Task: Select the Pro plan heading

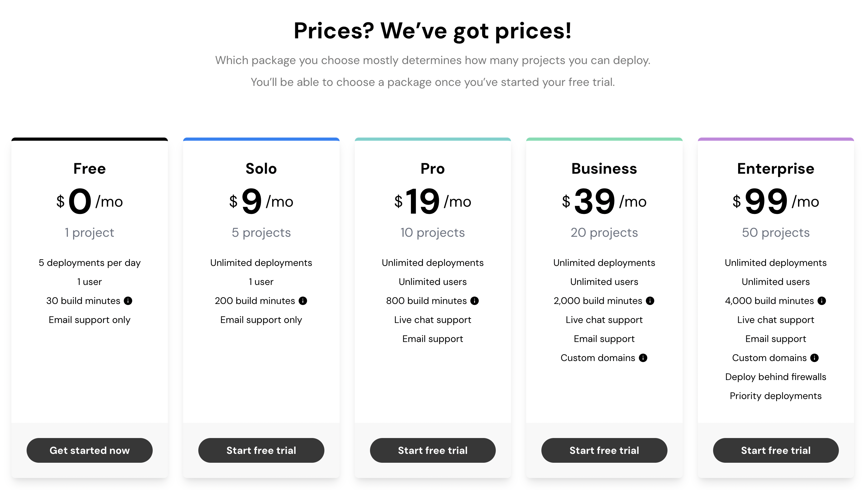Action: click(x=433, y=169)
